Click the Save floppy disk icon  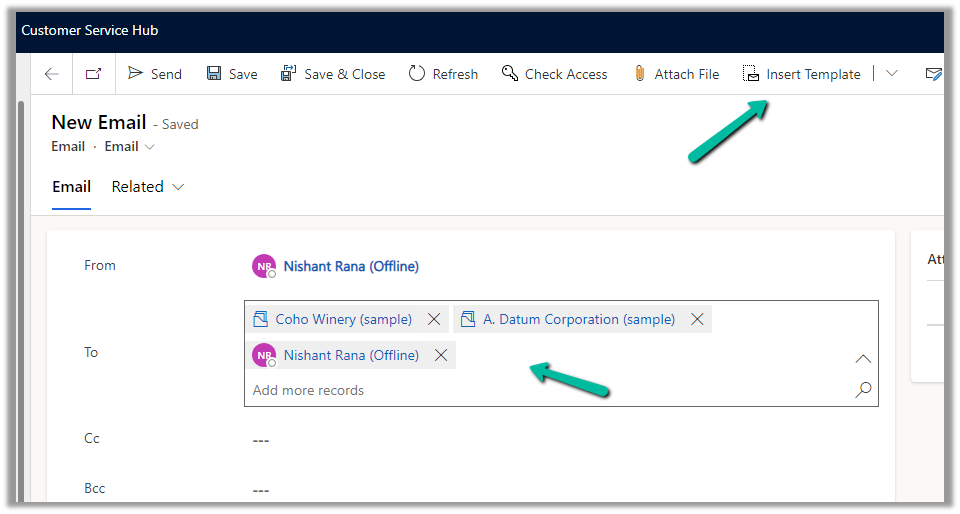214,74
